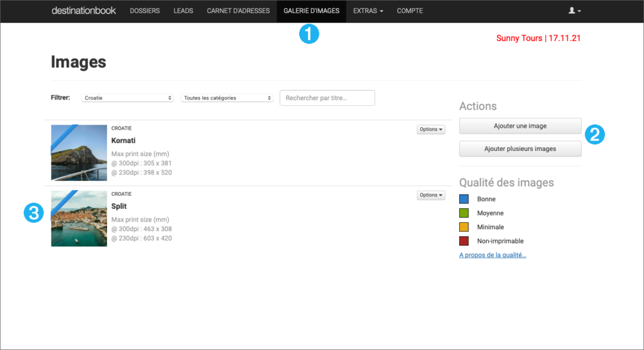Click the Ajouter une image button
The height and width of the screenshot is (350, 644).
[x=520, y=126]
